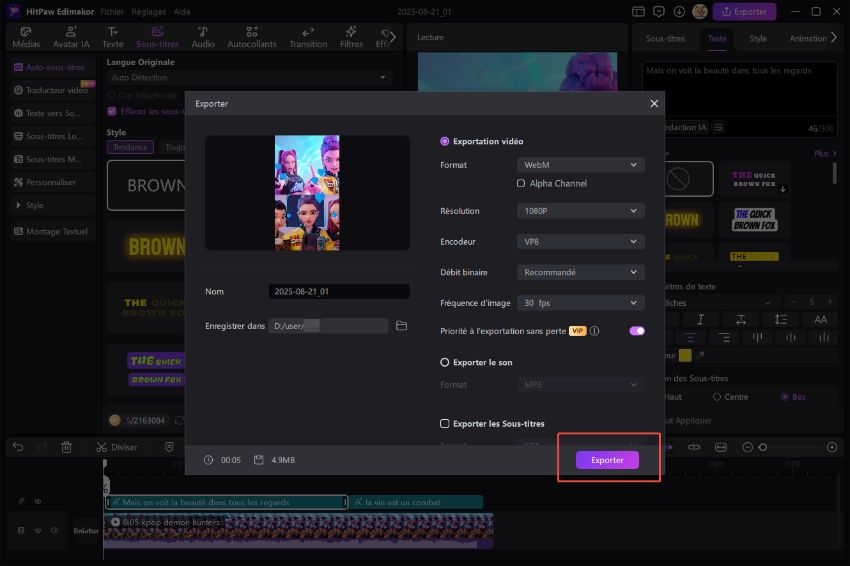Click the info icon beside lossless export priority
850x566 pixels.
(x=594, y=331)
